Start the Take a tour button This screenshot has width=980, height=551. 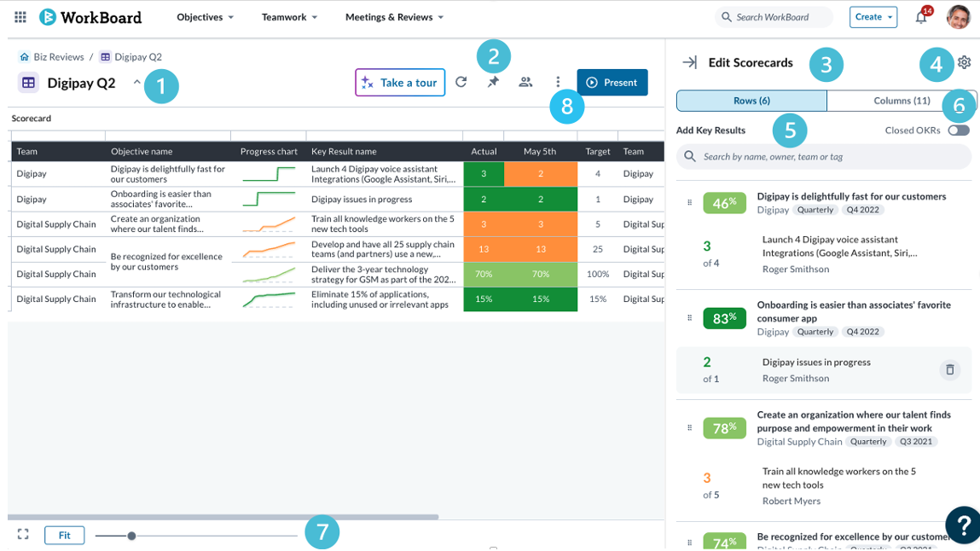(x=400, y=83)
